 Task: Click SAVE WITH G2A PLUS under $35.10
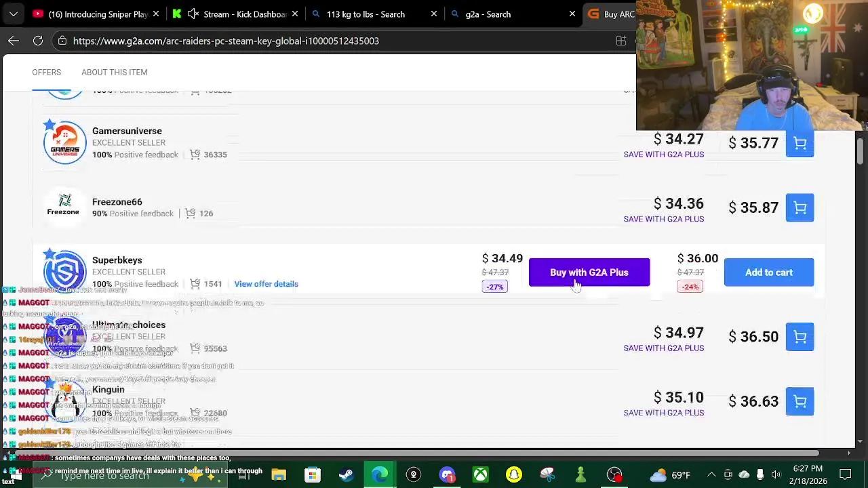click(x=663, y=413)
